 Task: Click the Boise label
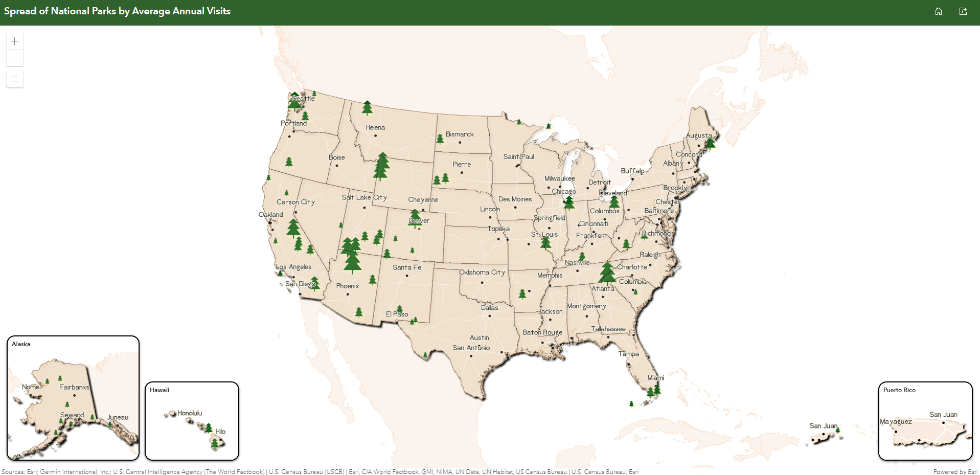(x=336, y=157)
